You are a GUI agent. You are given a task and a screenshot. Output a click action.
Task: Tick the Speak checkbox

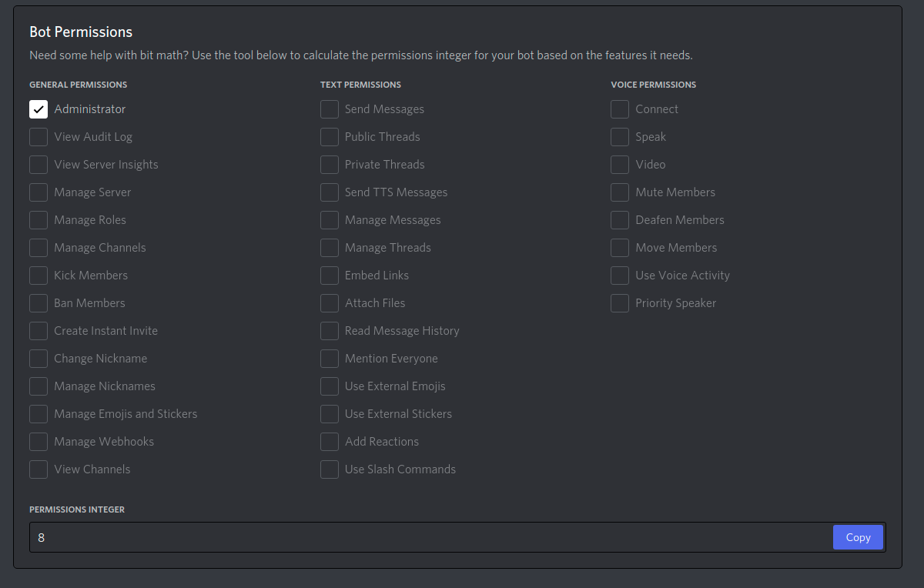pos(620,137)
